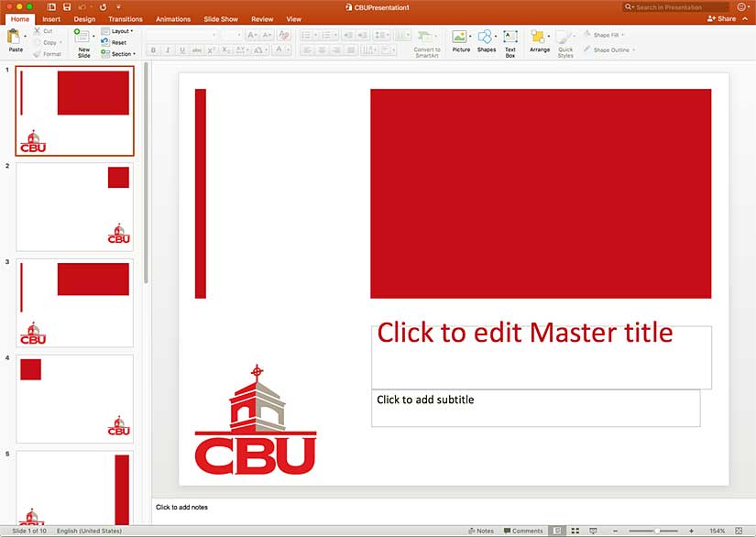756x537 pixels.
Task: Toggle the Notes pane from status bar
Action: click(x=481, y=531)
